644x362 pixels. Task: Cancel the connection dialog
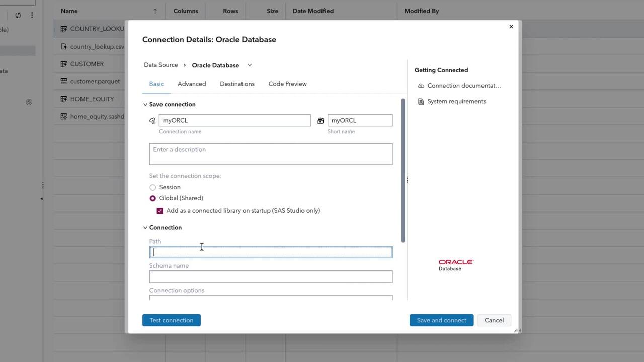pos(494,320)
